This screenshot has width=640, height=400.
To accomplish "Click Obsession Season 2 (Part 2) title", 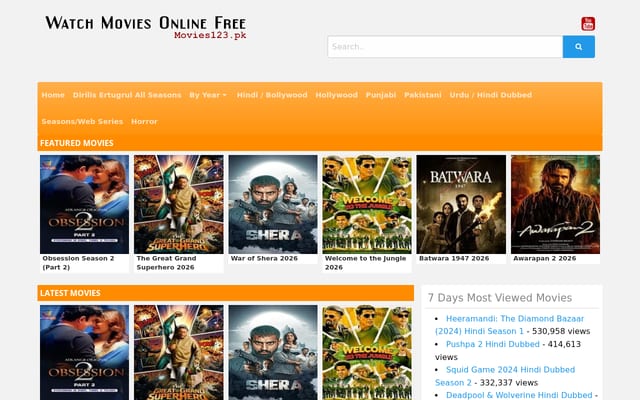I will 78,263.
